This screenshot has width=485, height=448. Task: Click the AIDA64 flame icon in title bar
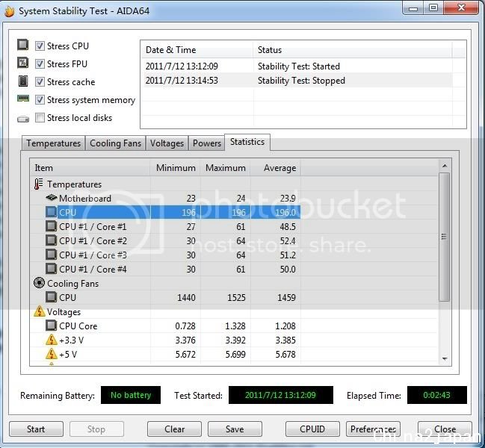pyautogui.click(x=10, y=10)
